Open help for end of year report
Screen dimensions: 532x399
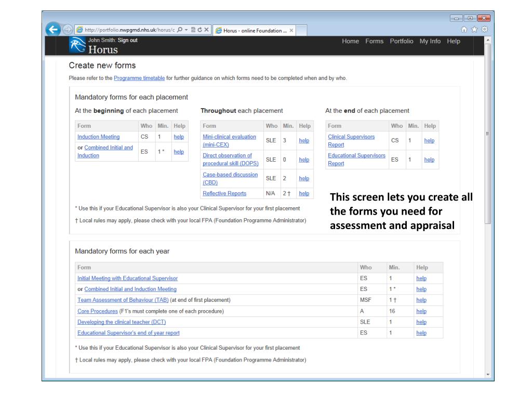click(x=421, y=333)
